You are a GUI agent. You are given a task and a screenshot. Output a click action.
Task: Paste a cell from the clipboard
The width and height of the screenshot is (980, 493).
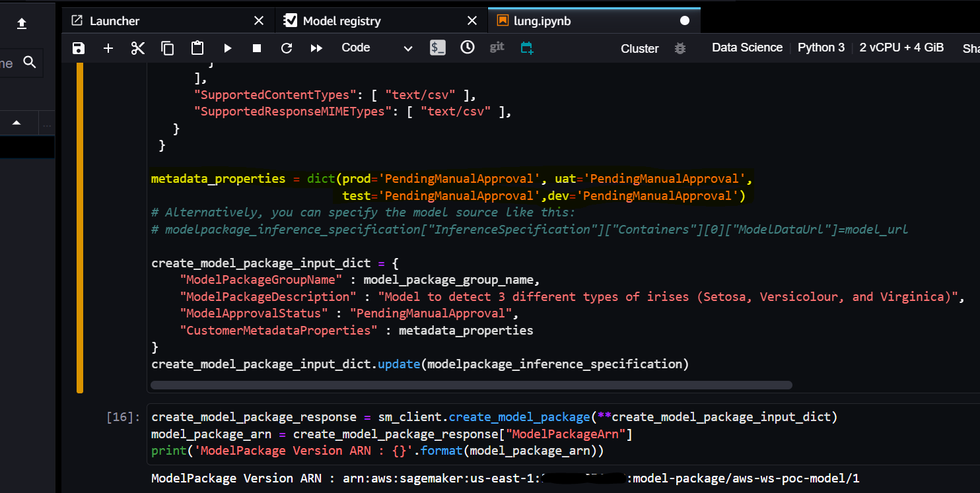(x=197, y=48)
